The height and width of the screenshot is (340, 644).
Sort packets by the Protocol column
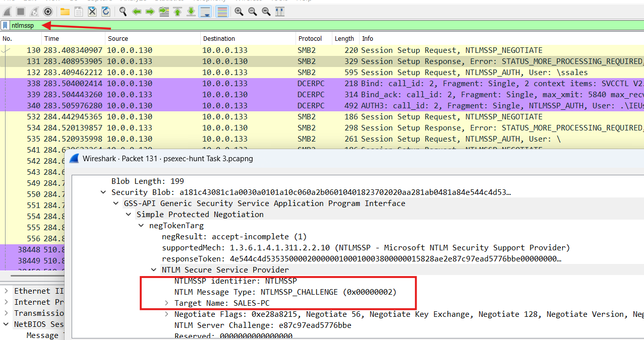pyautogui.click(x=314, y=38)
